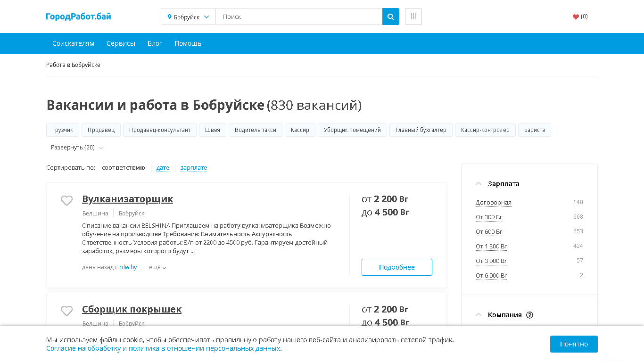
Task: Focus the Поиск search input
Action: [299, 16]
